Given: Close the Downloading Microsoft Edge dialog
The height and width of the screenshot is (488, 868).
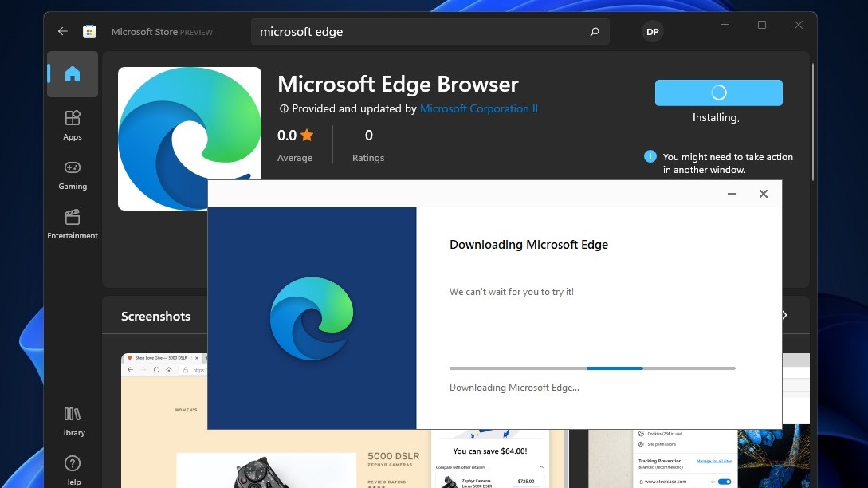Looking at the screenshot, I should (x=764, y=194).
